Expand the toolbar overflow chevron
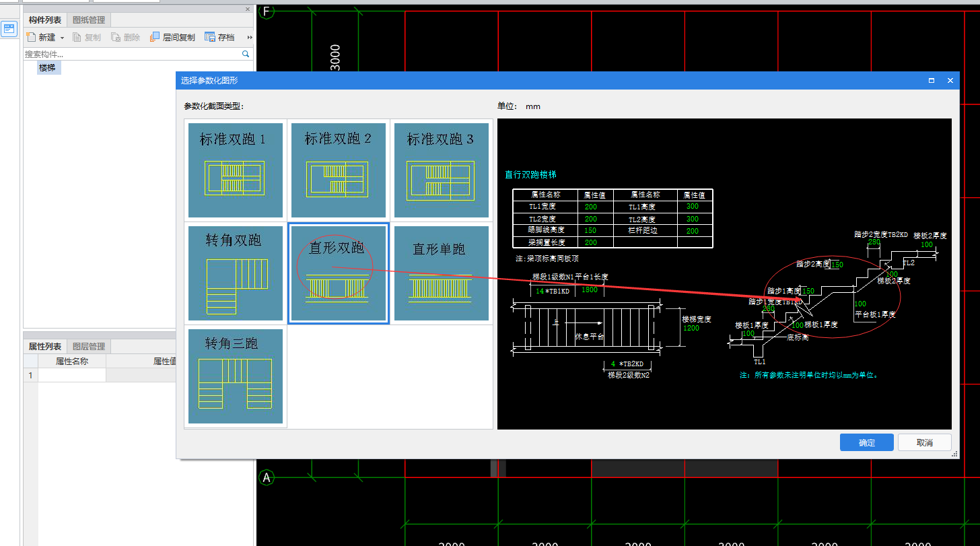Screen dimensions: 980x546 [x=250, y=38]
